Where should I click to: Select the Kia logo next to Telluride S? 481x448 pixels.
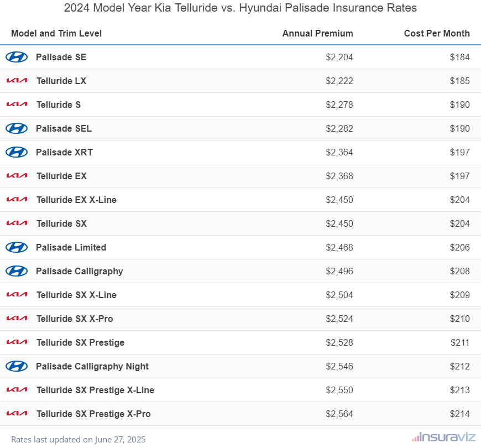pyautogui.click(x=17, y=105)
